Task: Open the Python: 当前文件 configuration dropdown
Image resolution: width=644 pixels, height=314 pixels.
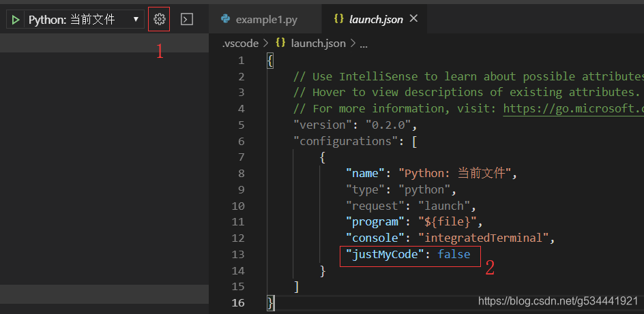Action: point(85,19)
